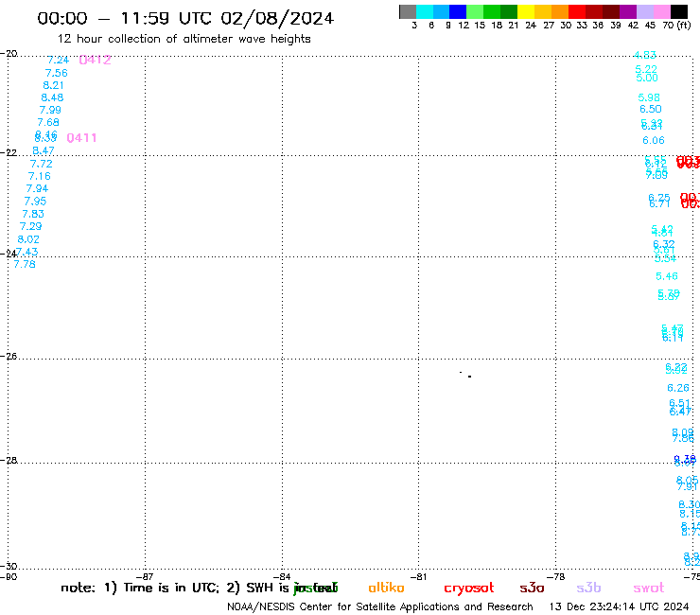Click the pink 'swot' legend label
This screenshot has height=615, width=700.
649,589
